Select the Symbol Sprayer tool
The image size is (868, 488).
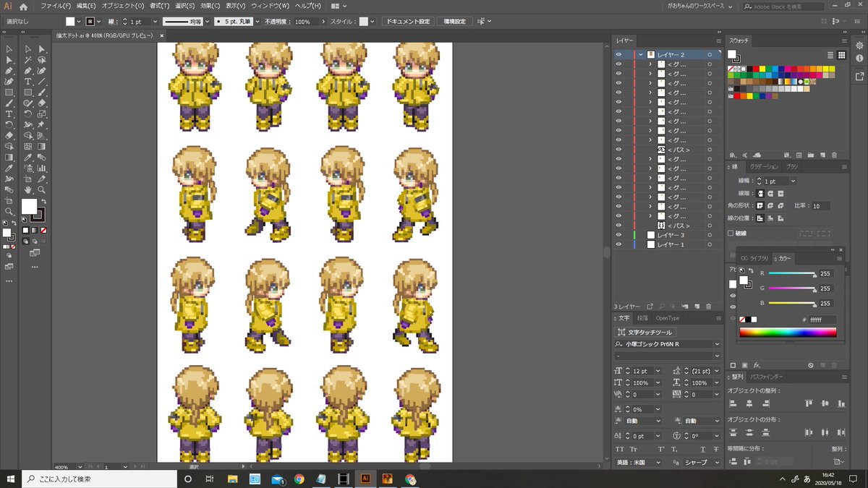pos(27,168)
